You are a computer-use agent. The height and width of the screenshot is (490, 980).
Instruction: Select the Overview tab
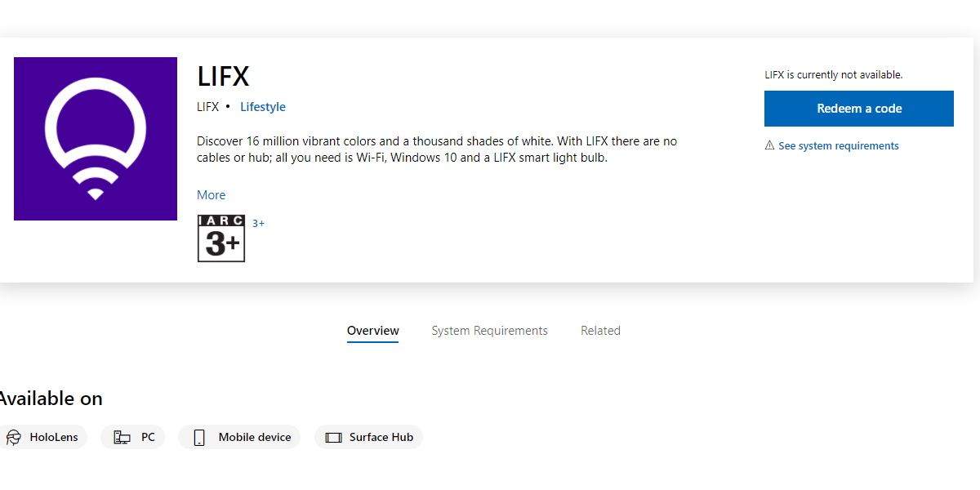[373, 331]
